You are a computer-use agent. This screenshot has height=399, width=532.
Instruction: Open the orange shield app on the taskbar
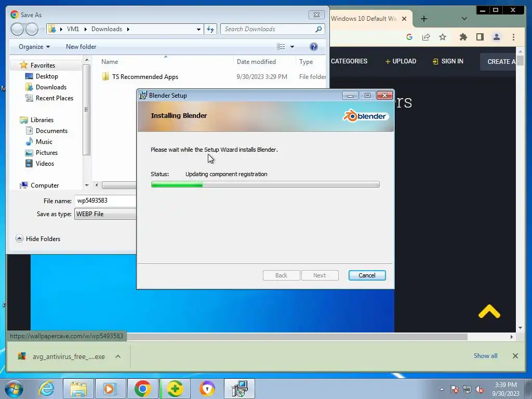pyautogui.click(x=207, y=389)
